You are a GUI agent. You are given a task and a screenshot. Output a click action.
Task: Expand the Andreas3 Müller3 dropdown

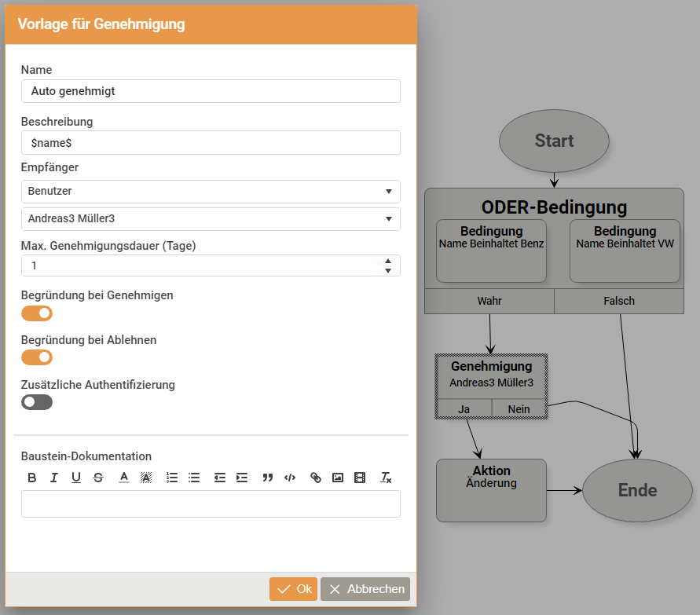click(211, 219)
